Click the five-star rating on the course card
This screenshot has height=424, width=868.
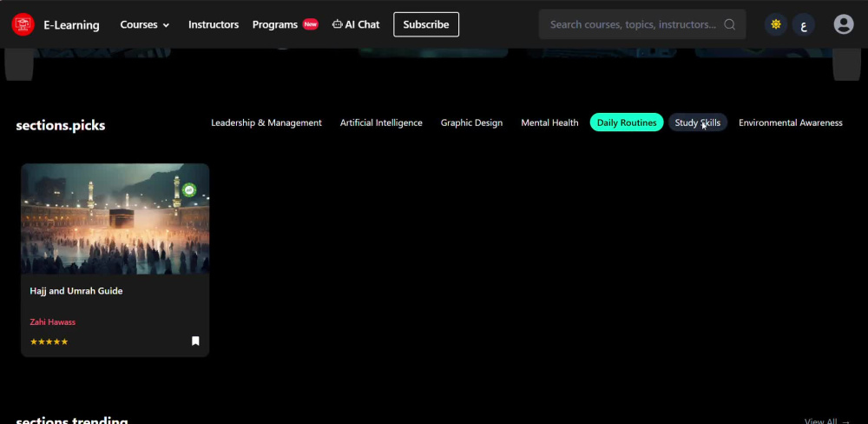[x=49, y=341]
